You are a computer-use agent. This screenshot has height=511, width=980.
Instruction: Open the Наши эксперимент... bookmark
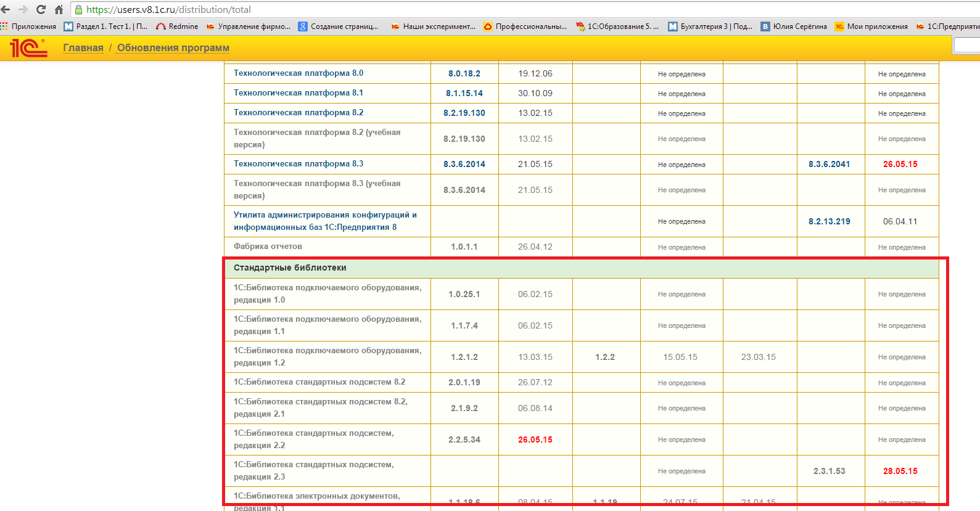433,27
